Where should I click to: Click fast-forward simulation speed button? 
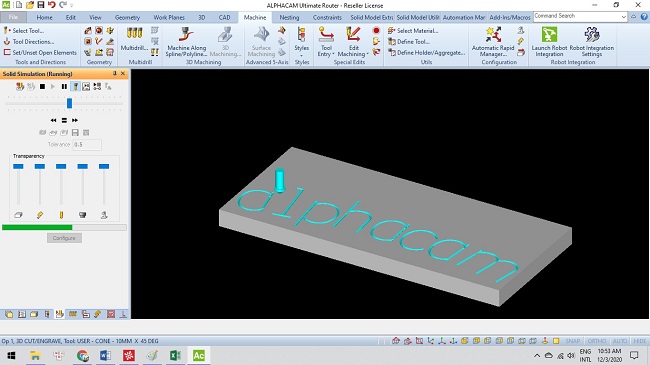point(75,120)
